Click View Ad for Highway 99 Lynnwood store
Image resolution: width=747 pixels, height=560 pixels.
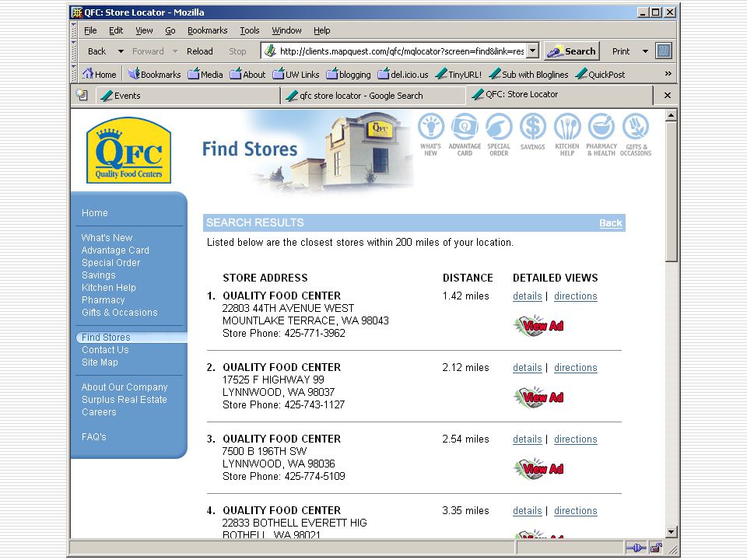coord(538,397)
